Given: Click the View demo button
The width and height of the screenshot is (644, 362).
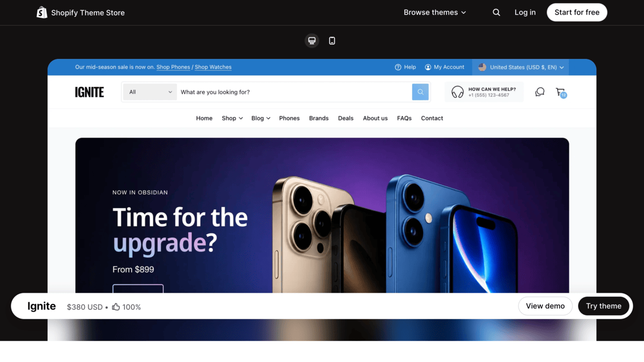Looking at the screenshot, I should [545, 306].
